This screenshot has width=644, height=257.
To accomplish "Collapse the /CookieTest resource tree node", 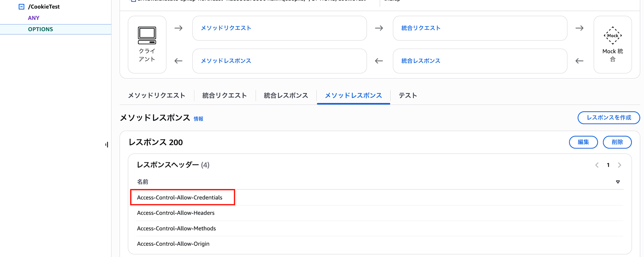I will click(22, 6).
